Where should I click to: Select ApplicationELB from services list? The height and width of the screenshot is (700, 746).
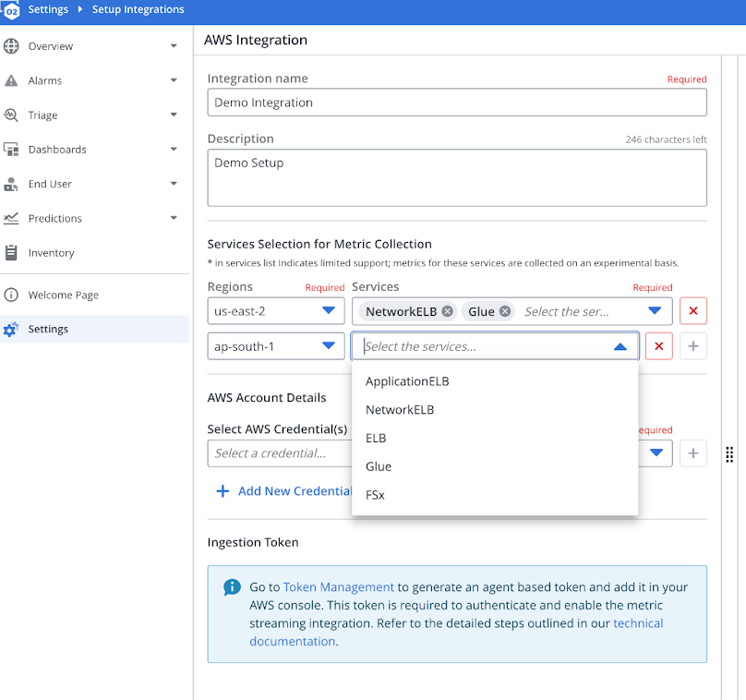click(495, 381)
